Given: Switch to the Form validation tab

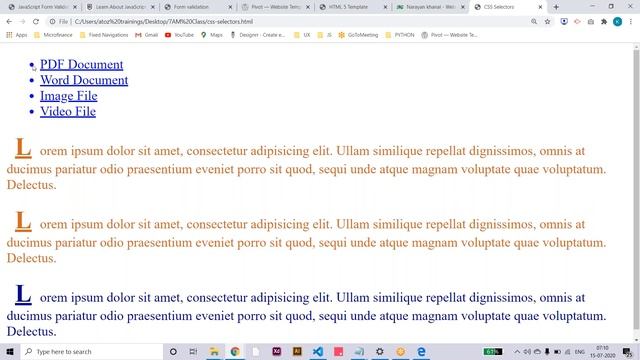Looking at the screenshot, I should pos(198,7).
